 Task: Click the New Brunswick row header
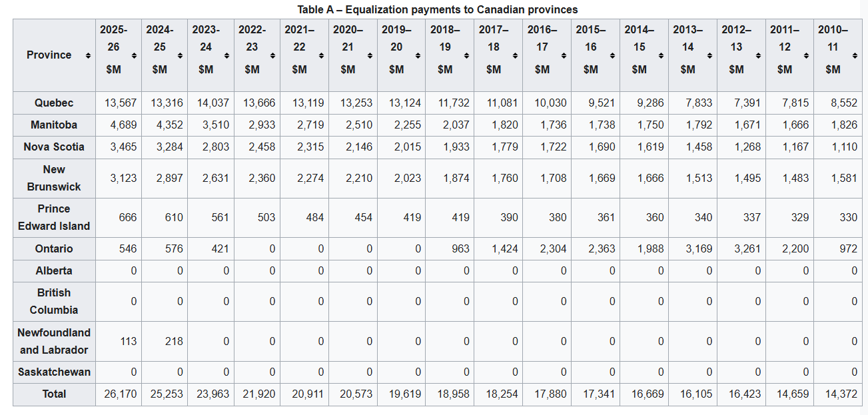coord(54,178)
